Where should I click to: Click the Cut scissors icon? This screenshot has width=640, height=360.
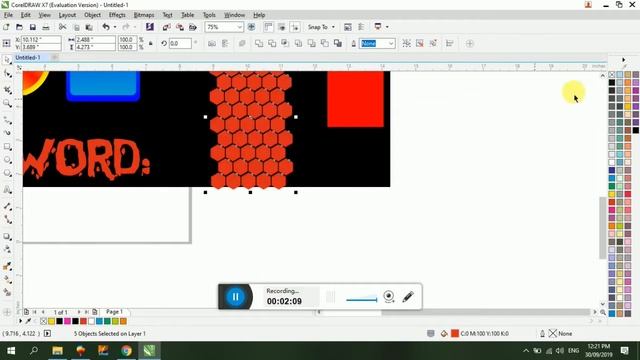pyautogui.click(x=62, y=27)
